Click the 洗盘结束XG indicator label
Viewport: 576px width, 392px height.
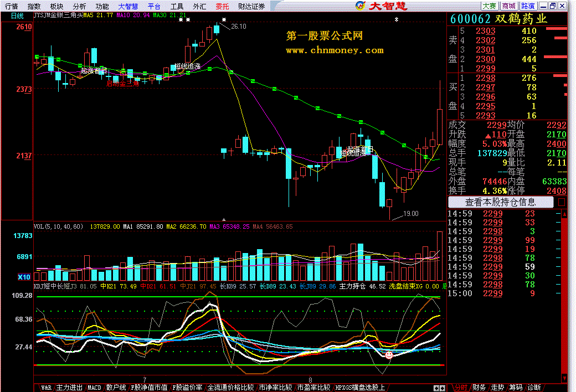[405, 286]
